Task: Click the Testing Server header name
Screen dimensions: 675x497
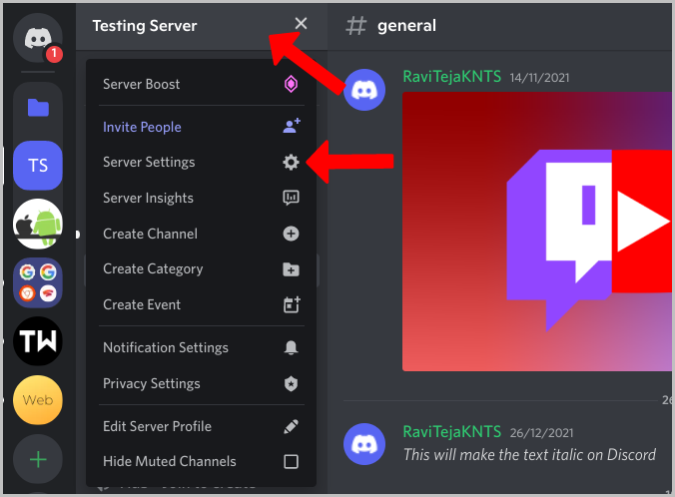Action: pyautogui.click(x=145, y=26)
